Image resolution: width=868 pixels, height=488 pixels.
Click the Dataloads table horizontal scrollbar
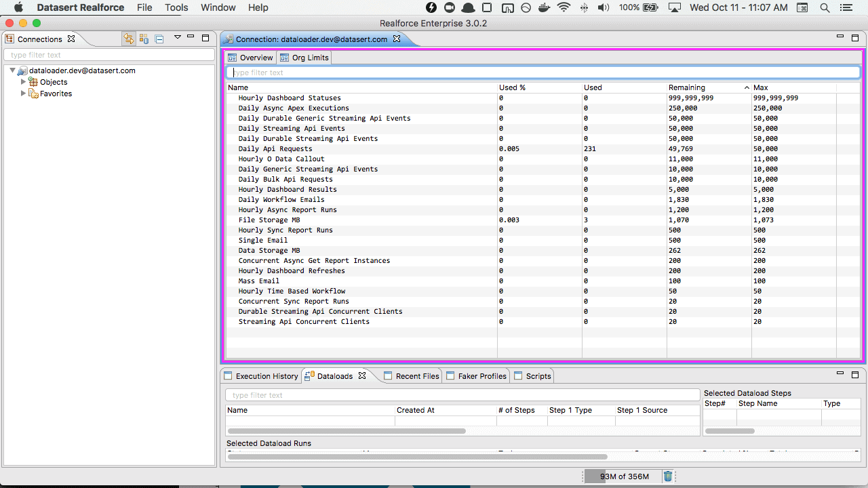click(347, 431)
